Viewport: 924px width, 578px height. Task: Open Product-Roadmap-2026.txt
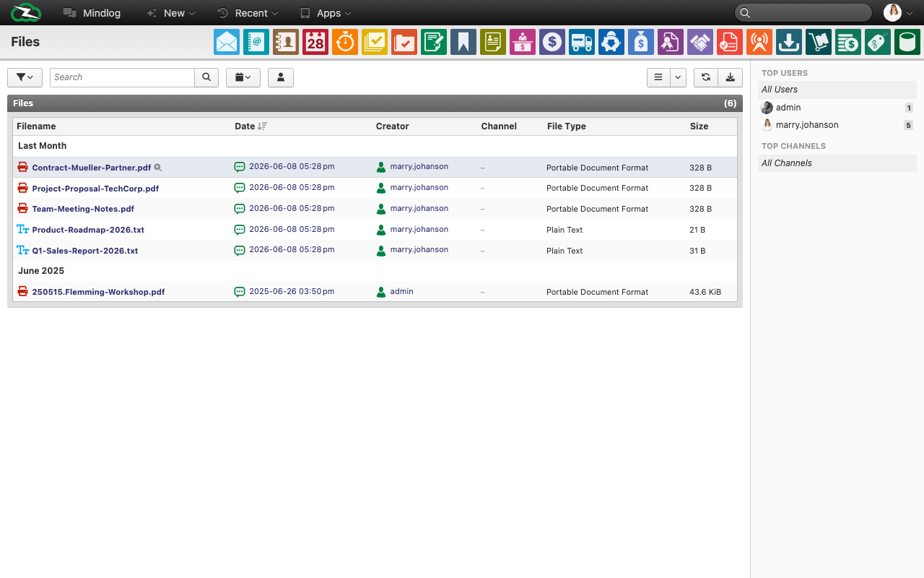(x=88, y=230)
